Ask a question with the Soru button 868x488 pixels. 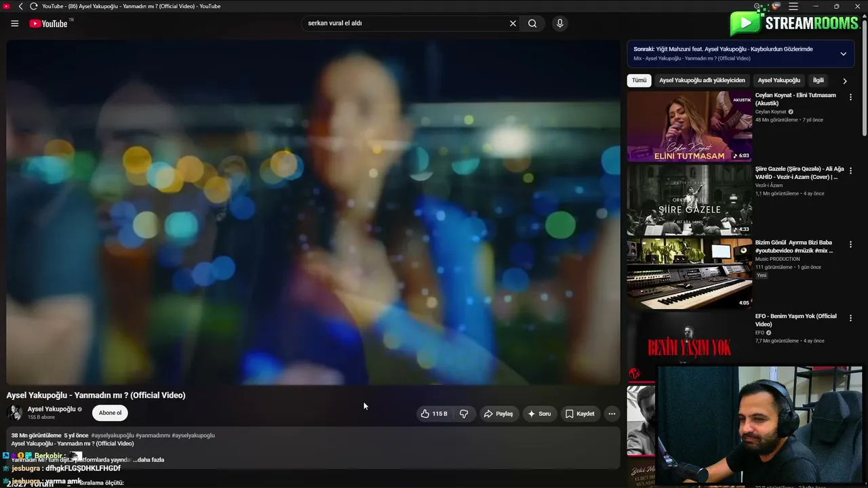[x=539, y=413]
